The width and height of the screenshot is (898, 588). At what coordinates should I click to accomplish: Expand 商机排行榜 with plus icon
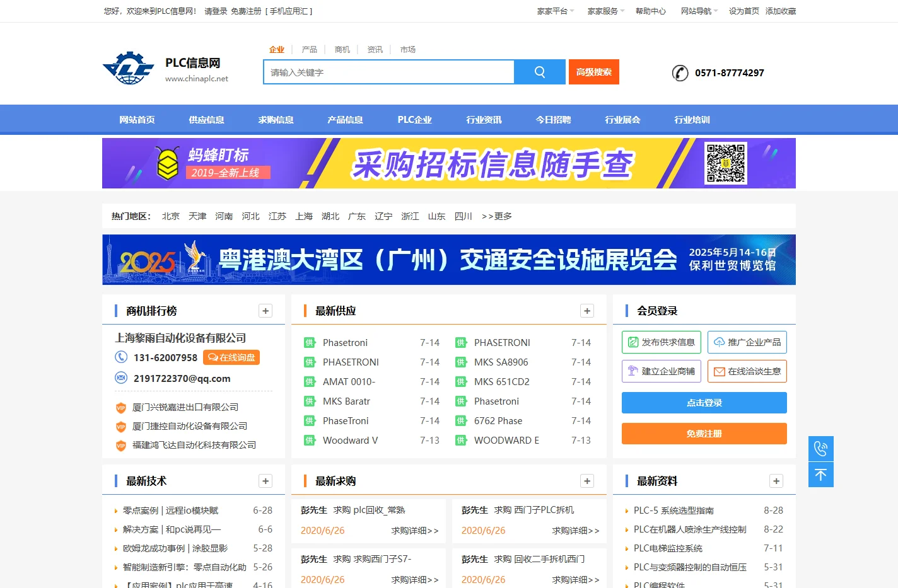point(265,311)
